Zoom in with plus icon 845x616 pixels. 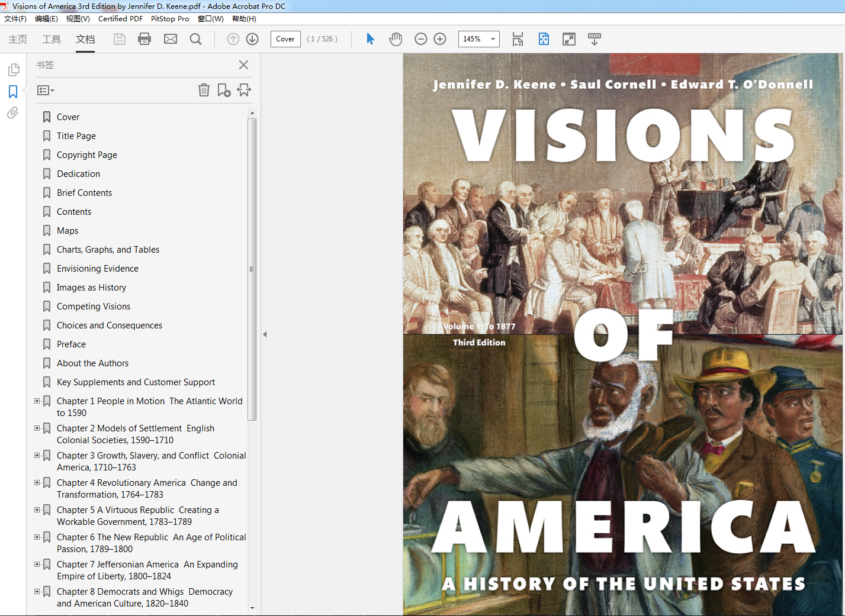(x=440, y=39)
